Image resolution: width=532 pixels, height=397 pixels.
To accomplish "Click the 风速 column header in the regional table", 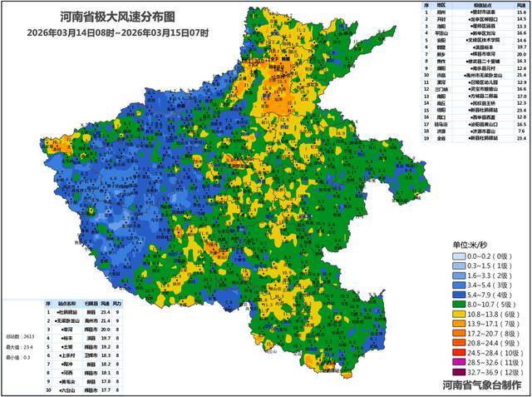I will 520,6.
